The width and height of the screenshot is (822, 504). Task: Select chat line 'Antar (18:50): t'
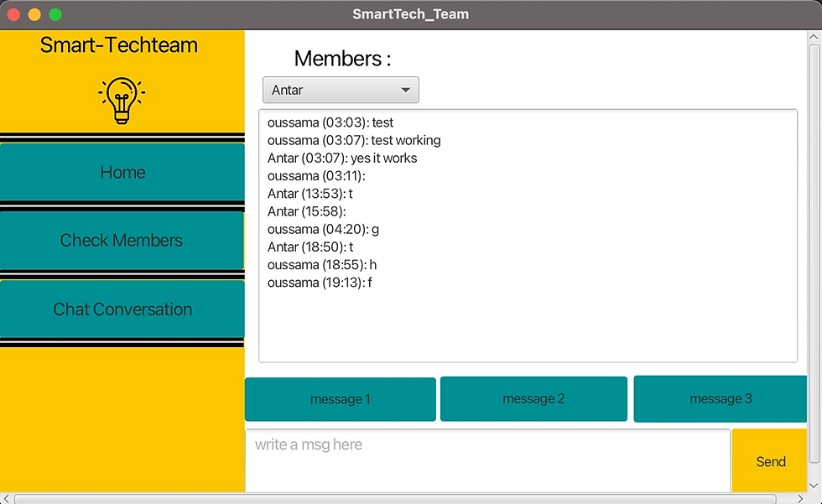point(310,247)
